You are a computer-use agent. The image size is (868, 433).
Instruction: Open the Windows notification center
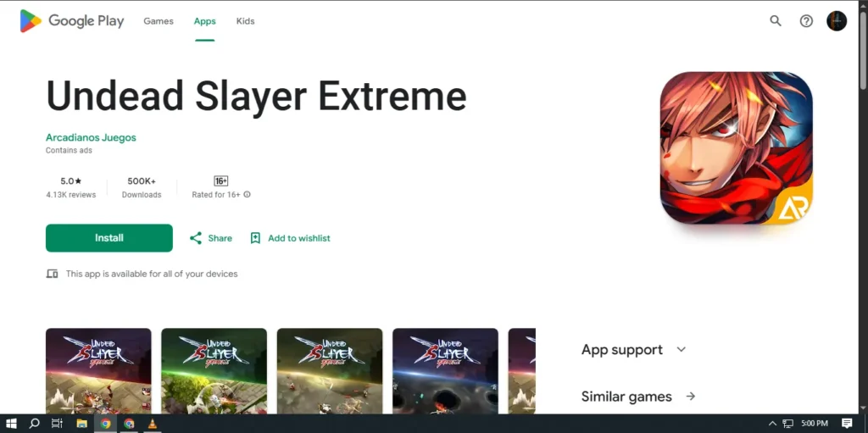point(847,424)
